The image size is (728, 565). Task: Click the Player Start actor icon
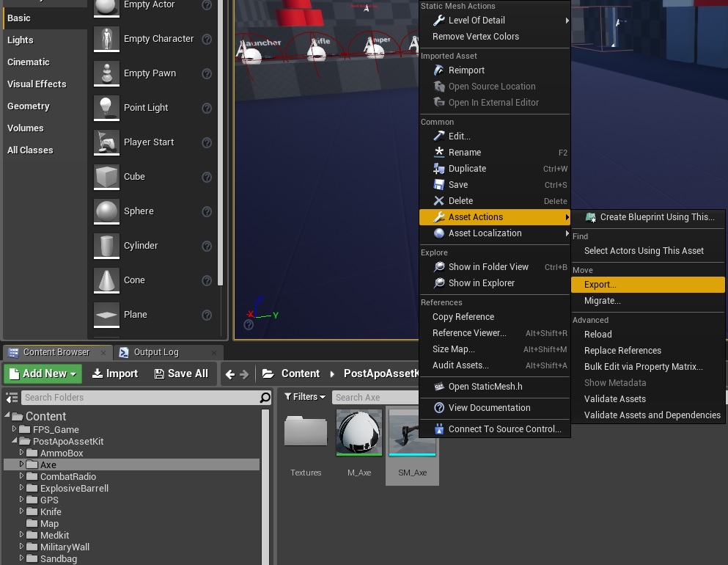click(107, 142)
